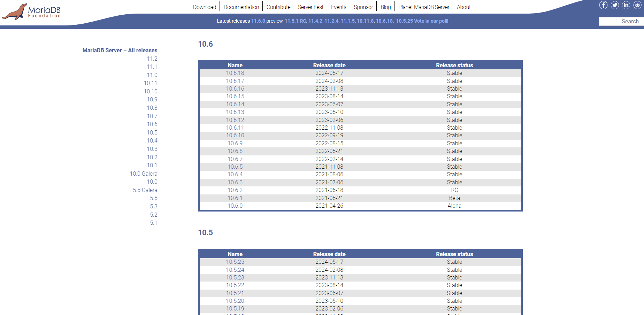This screenshot has width=644, height=315.
Task: Open the 11.6.0 preview release link
Action: (x=258, y=21)
